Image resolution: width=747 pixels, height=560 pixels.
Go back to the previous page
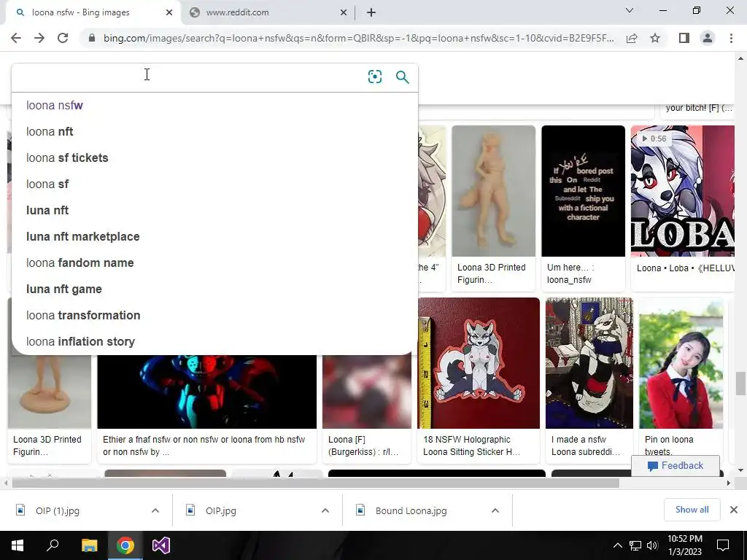pyautogui.click(x=16, y=38)
